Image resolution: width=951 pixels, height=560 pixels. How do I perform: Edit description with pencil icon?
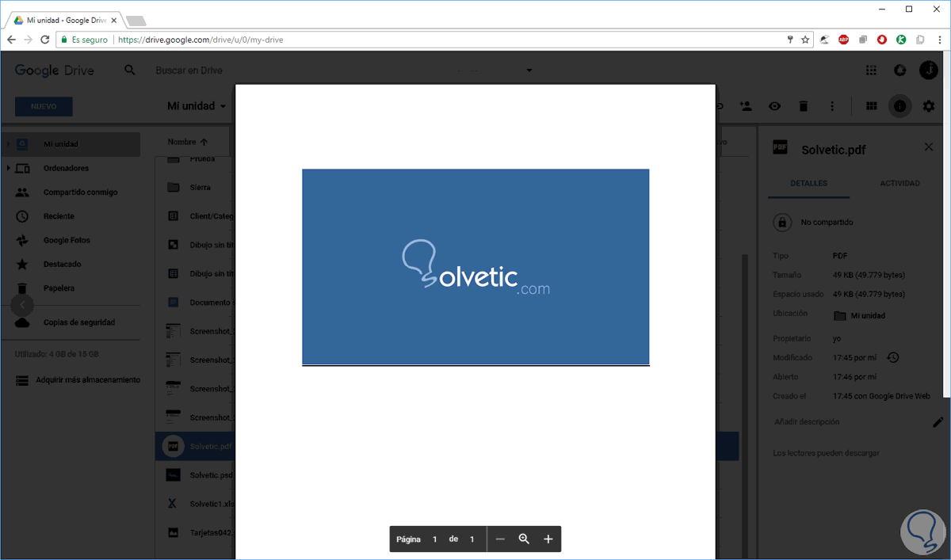[x=938, y=422]
